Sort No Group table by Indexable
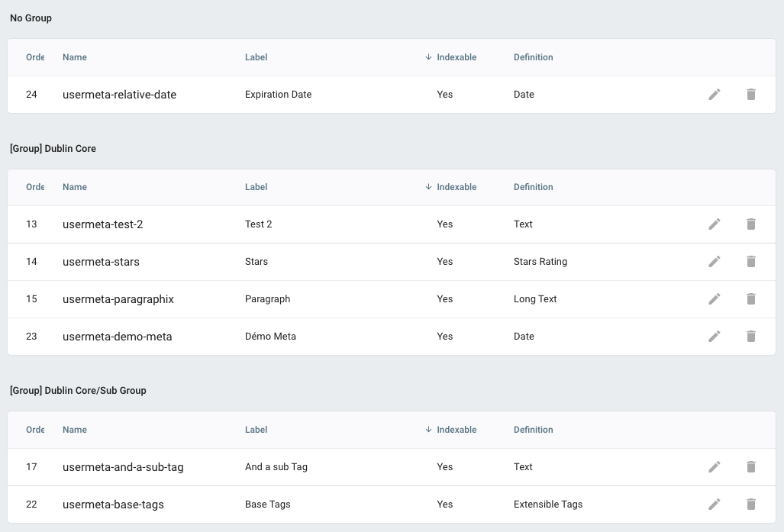 pyautogui.click(x=457, y=57)
